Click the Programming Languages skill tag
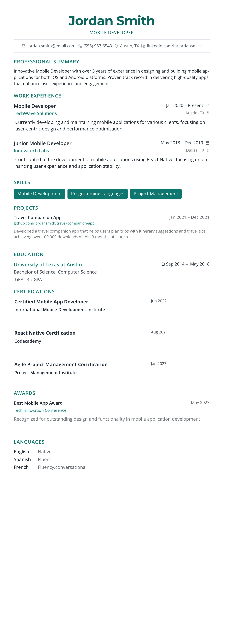This screenshot has width=228, height=644. 98,194
